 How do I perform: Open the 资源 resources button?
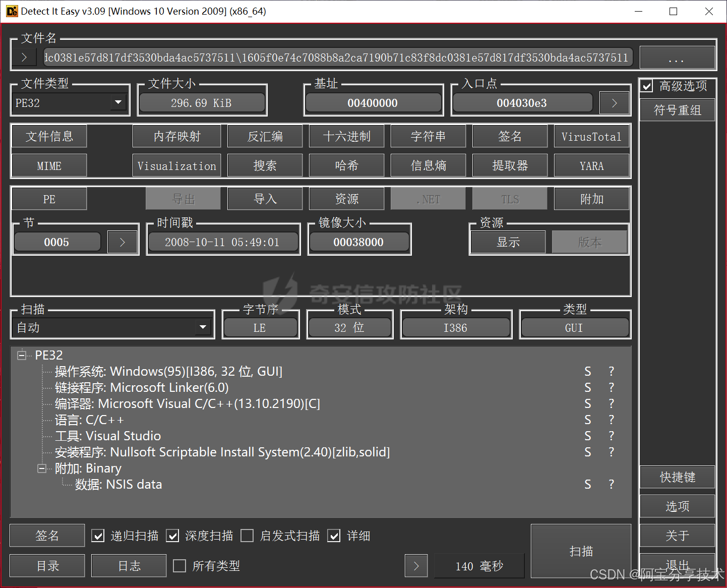[x=347, y=199]
